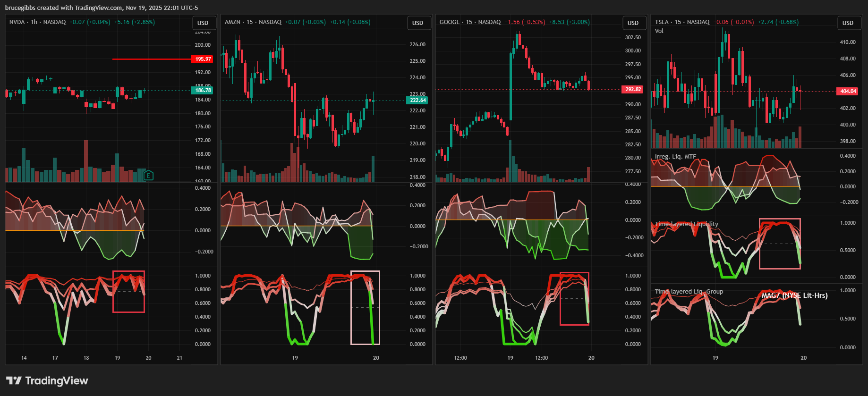Click the earnings E icon on NVDA chart
The height and width of the screenshot is (396, 868).
(x=148, y=176)
